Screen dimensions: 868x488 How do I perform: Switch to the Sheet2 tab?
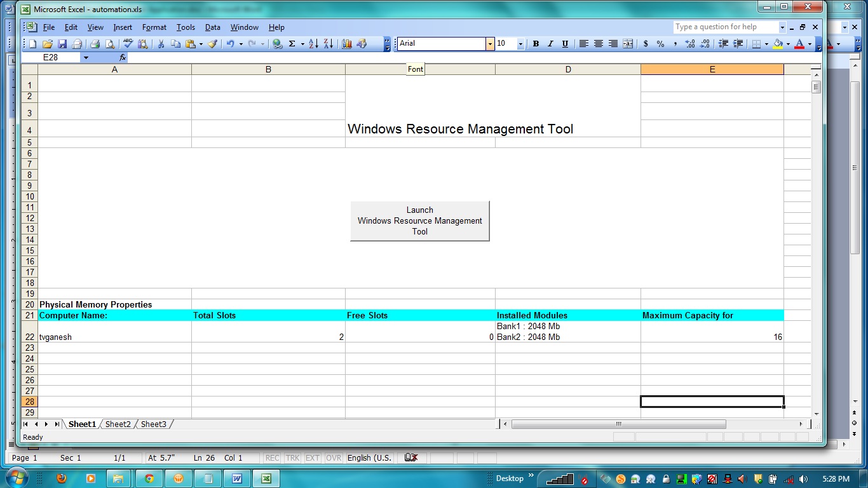[x=118, y=424]
